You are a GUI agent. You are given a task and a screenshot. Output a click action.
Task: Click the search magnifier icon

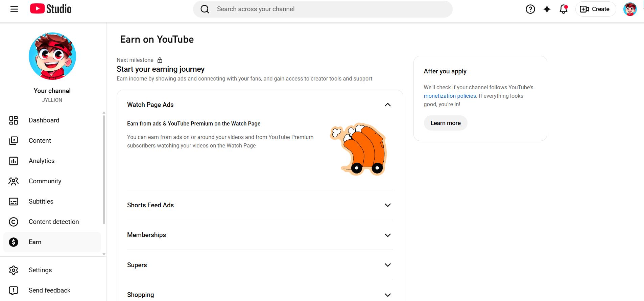pos(205,9)
